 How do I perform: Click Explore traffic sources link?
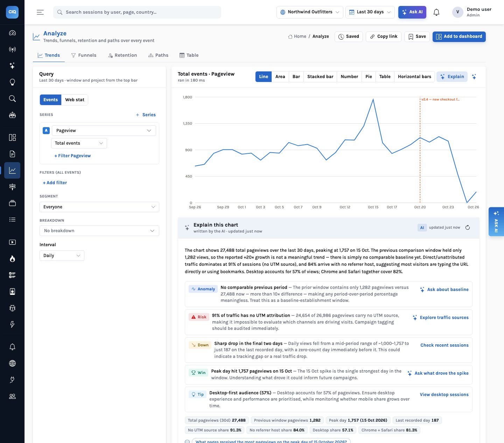[x=440, y=318]
